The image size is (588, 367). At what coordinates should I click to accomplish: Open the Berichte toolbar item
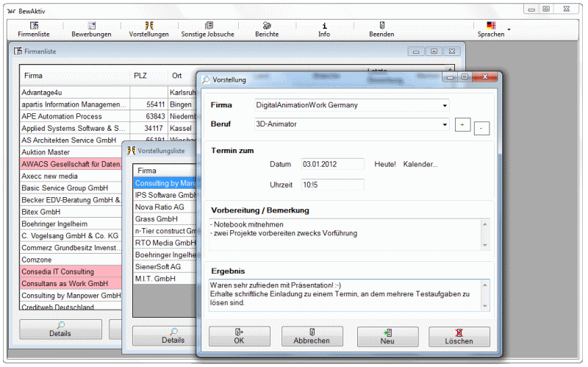(267, 29)
